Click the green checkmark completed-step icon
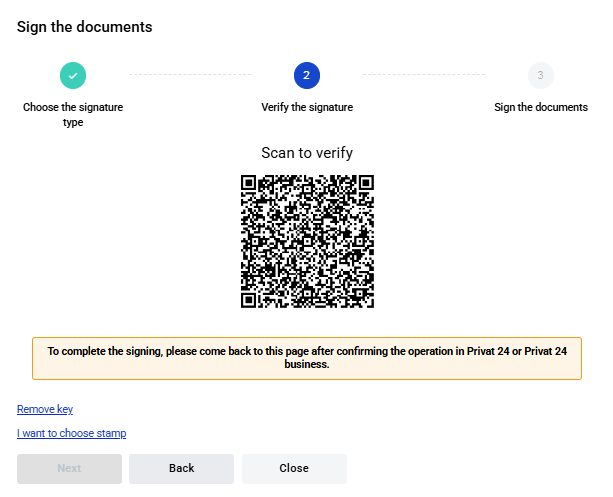The height and width of the screenshot is (497, 613). pyautogui.click(x=73, y=75)
